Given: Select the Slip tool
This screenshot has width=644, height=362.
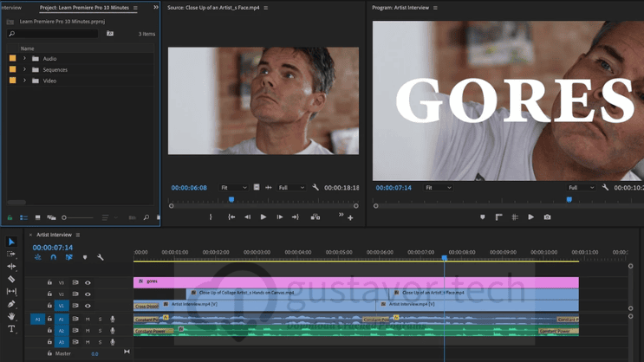Looking at the screenshot, I should click(11, 291).
